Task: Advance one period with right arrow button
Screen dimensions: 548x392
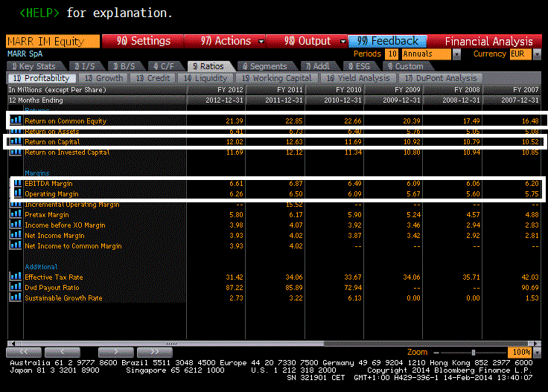Action: point(116,352)
